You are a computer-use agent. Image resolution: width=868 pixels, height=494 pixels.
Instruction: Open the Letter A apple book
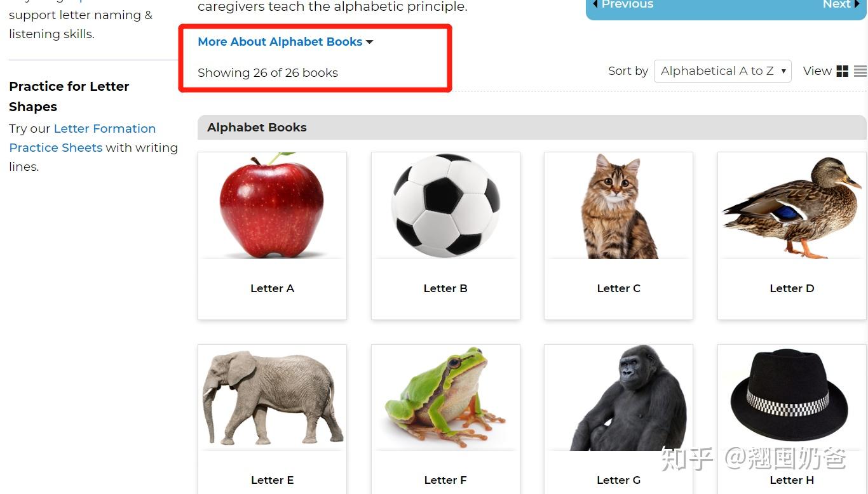click(x=272, y=236)
